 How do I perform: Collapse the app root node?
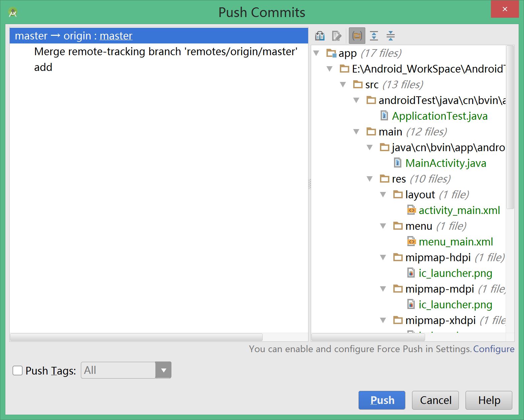pos(316,53)
